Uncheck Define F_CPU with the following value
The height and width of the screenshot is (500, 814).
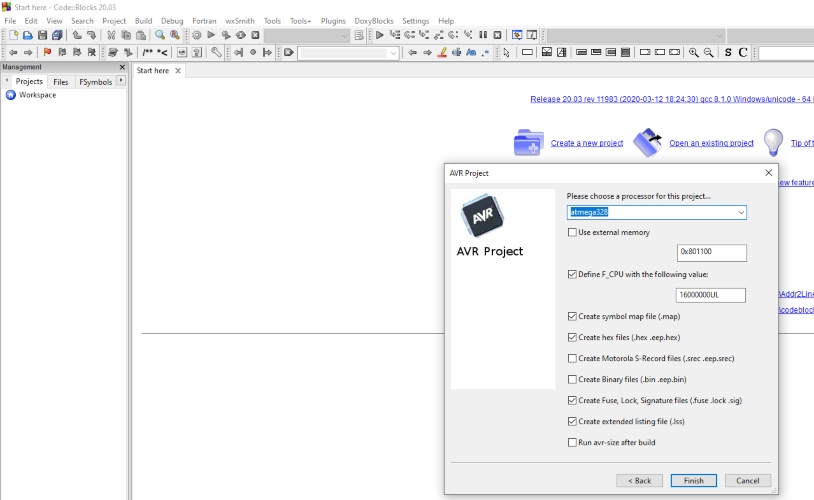point(572,274)
